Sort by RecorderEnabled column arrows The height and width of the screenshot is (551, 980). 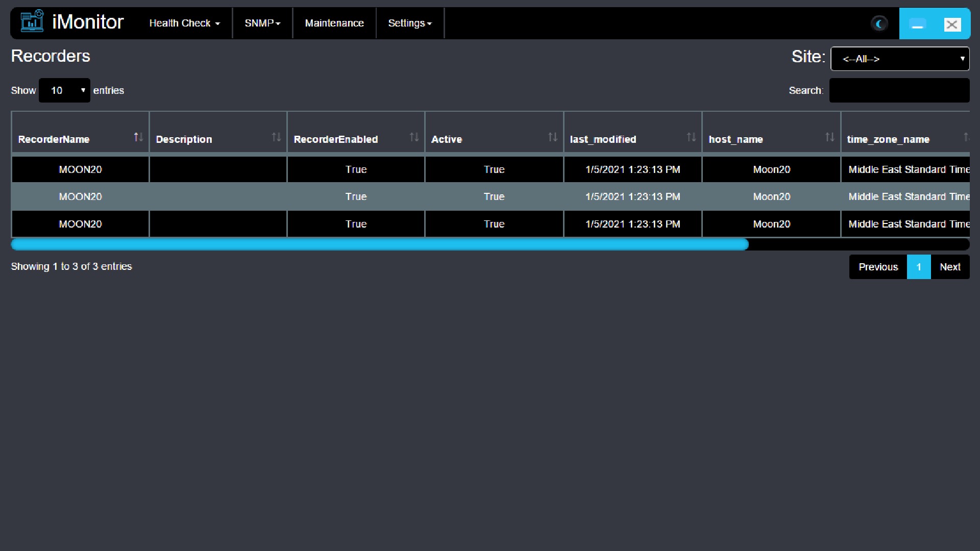(414, 137)
